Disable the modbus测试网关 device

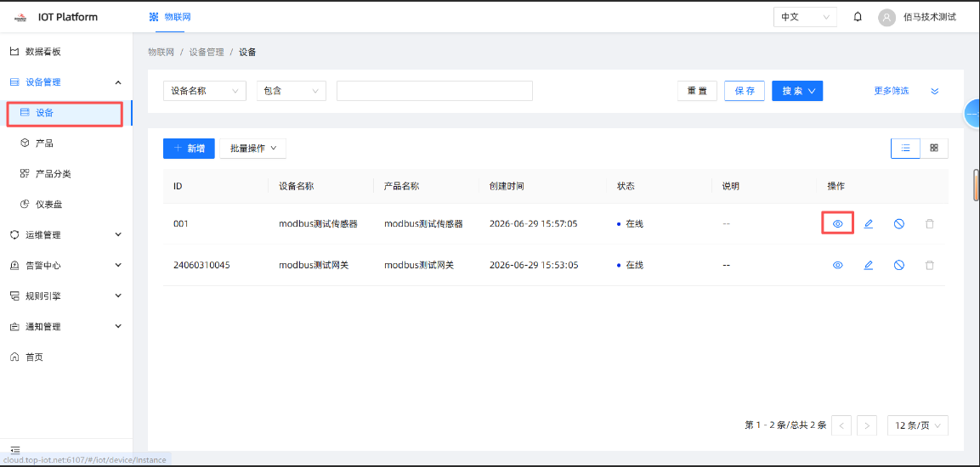(x=898, y=265)
